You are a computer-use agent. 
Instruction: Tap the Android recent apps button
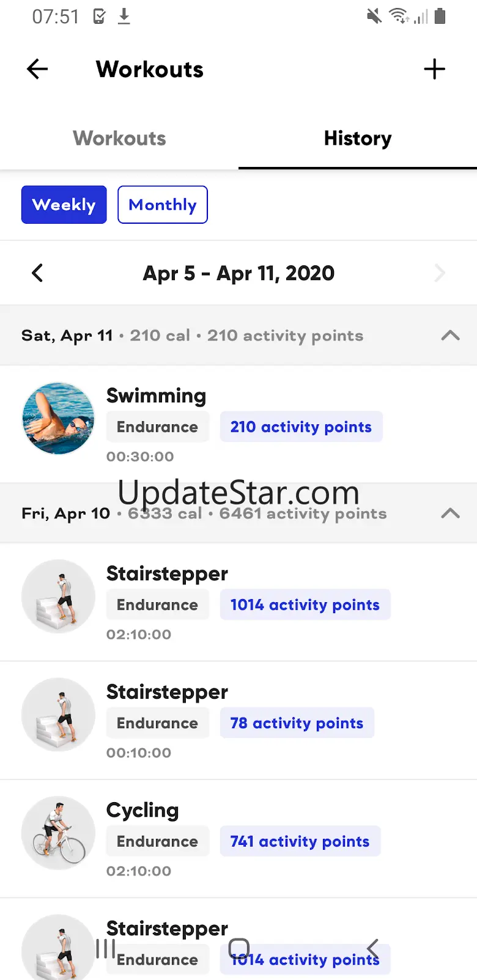(105, 949)
